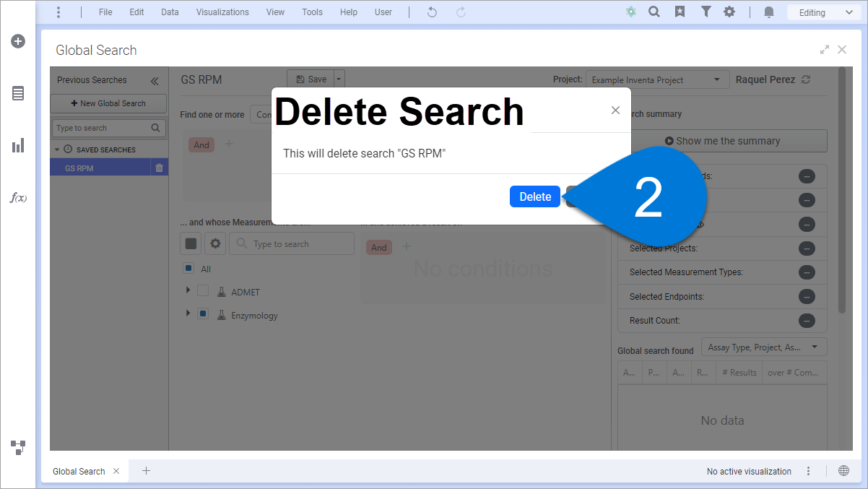Maximize the Global Search panel
Viewport: 868px width, 489px height.
click(x=825, y=50)
